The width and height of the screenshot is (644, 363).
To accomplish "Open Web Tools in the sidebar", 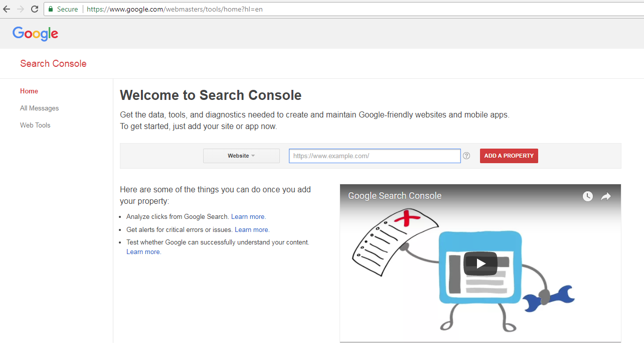I will [35, 125].
